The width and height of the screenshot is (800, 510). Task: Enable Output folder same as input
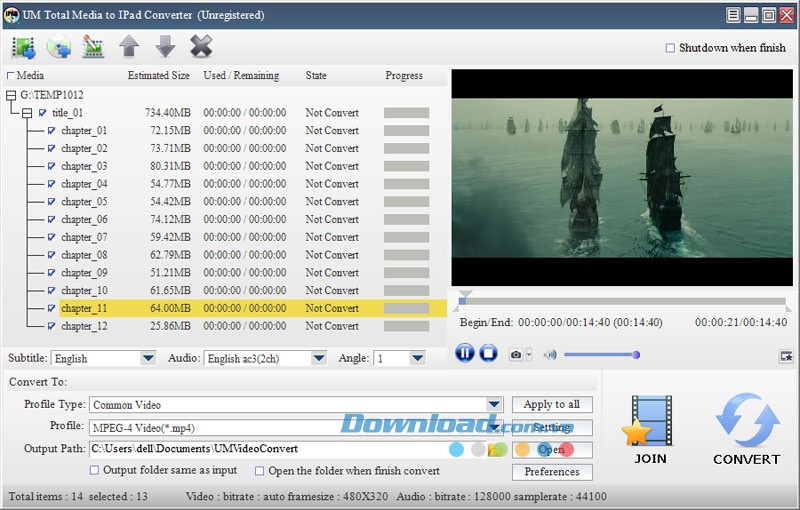pos(94,470)
